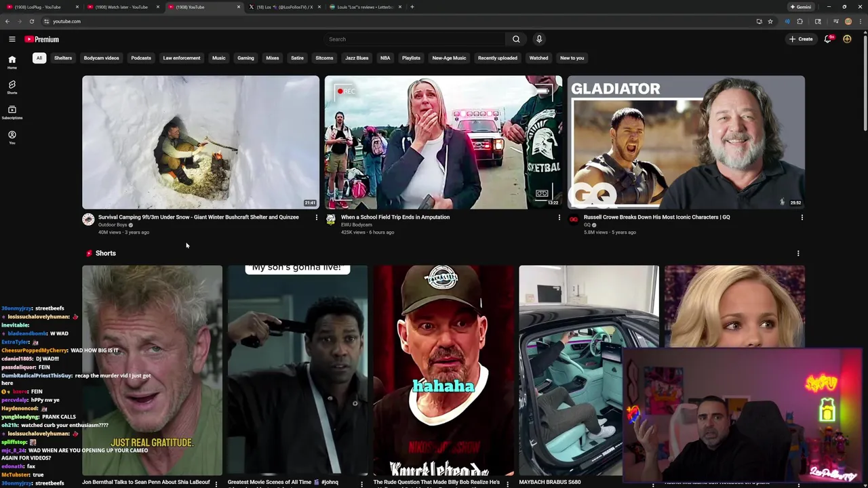Viewport: 868px width, 488px height.
Task: Select the All filter chip
Action: 39,58
